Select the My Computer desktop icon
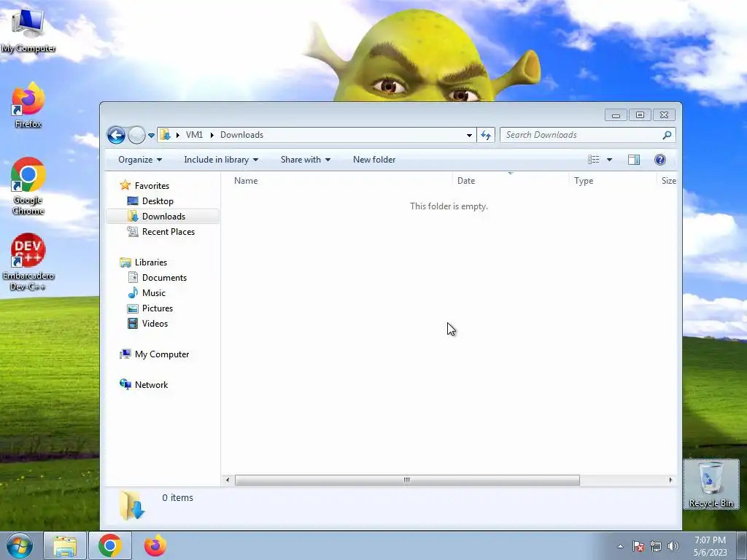The height and width of the screenshot is (560, 747). pos(28,29)
